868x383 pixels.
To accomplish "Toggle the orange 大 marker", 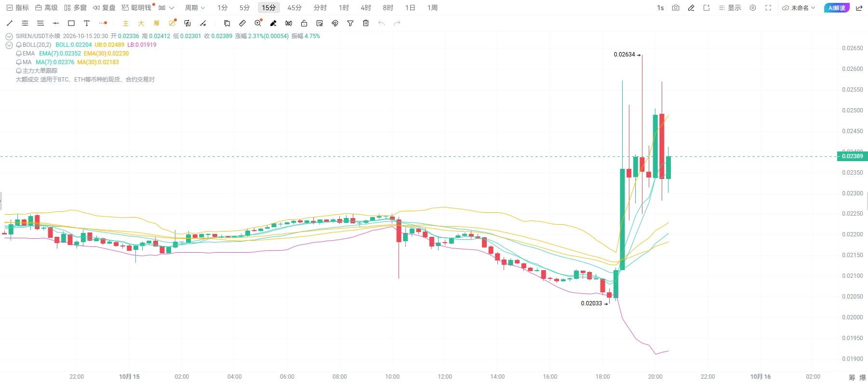I will click(141, 23).
